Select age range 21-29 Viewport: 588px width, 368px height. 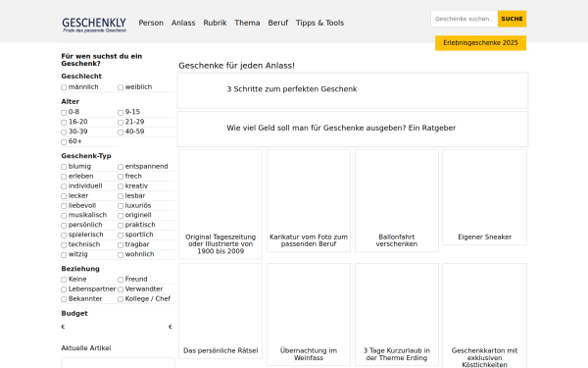pyautogui.click(x=121, y=122)
